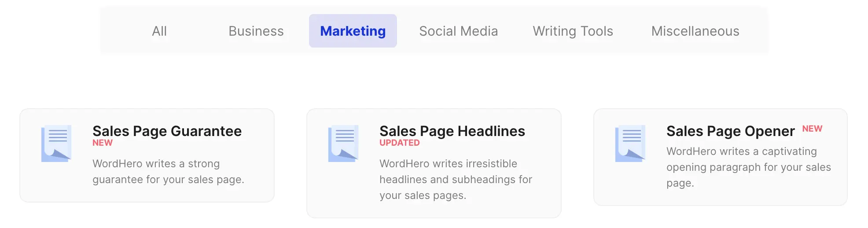Image resolution: width=868 pixels, height=228 pixels.
Task: Click the "strong guarantee" description text
Action: pyautogui.click(x=168, y=172)
